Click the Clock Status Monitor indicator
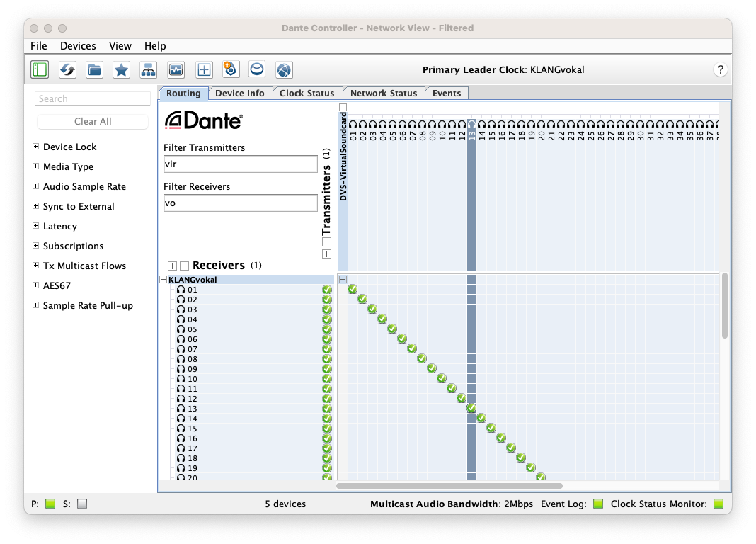The height and width of the screenshot is (544, 756). [718, 504]
